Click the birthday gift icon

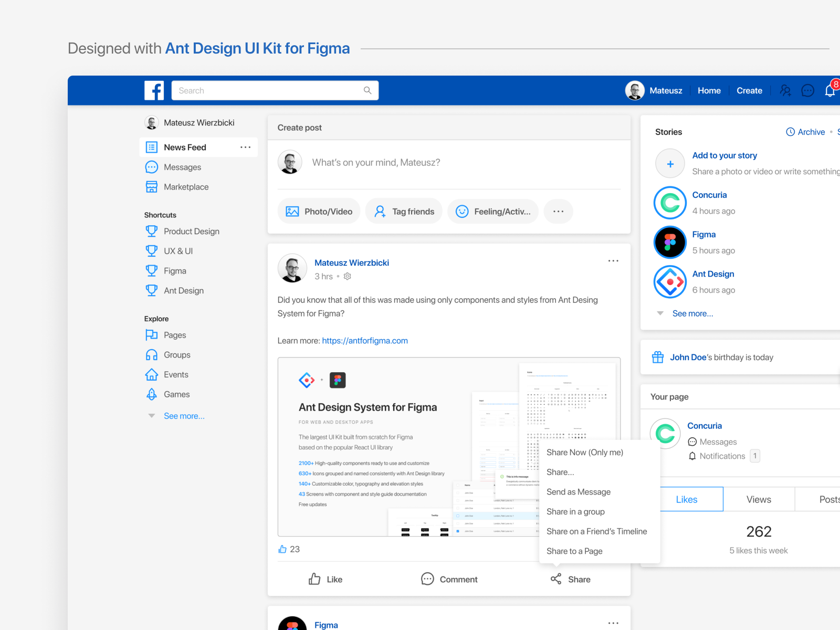coord(658,357)
